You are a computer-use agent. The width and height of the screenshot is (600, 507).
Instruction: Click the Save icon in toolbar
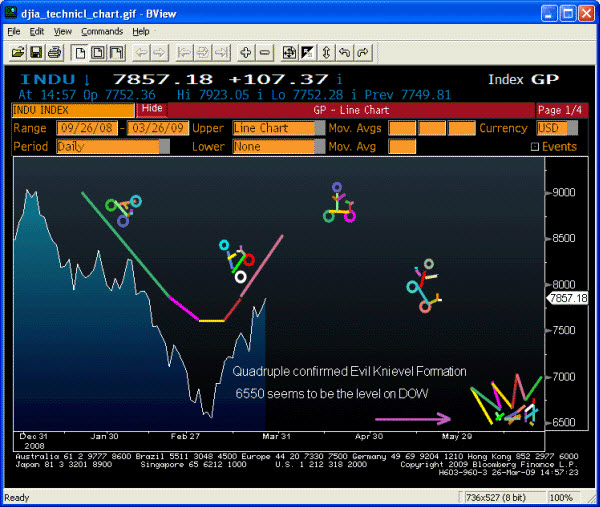(35, 51)
